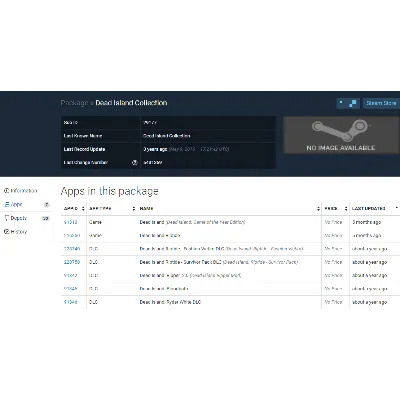This screenshot has width=400, height=400.
Task: Sort the table by App Type column
Action: pyautogui.click(x=112, y=209)
